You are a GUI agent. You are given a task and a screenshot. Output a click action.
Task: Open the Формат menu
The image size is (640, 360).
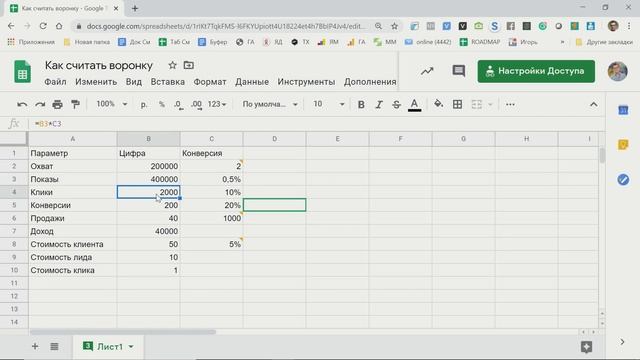[x=210, y=82]
